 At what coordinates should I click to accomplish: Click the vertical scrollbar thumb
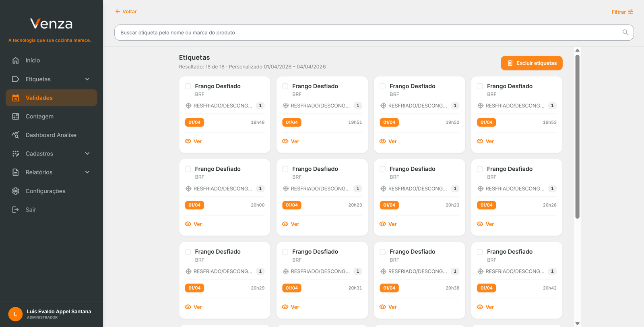click(x=577, y=137)
